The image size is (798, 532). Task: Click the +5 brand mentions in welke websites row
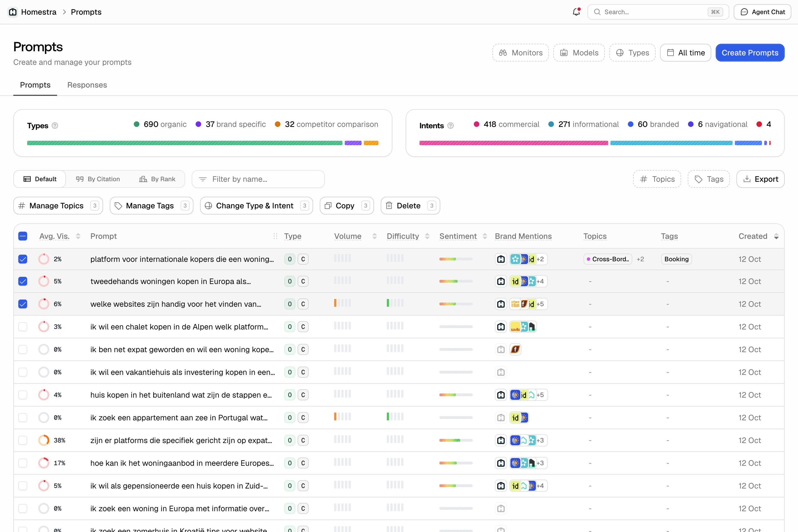tap(540, 304)
